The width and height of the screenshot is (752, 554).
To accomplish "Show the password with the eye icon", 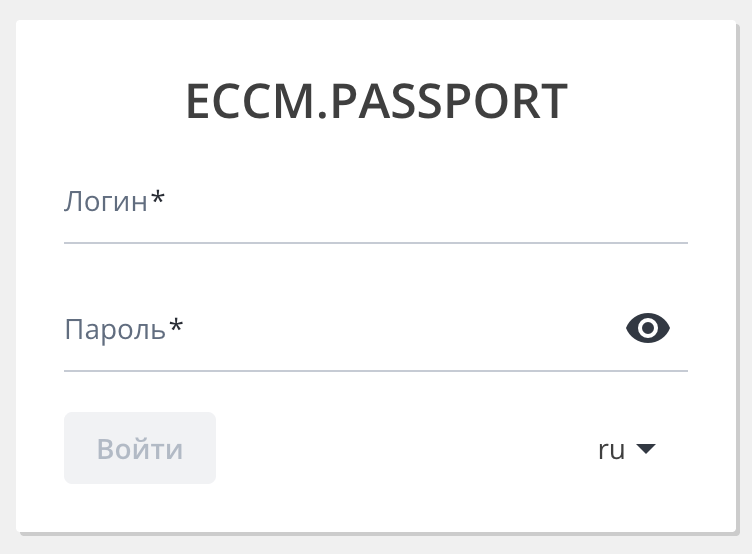I will point(648,328).
